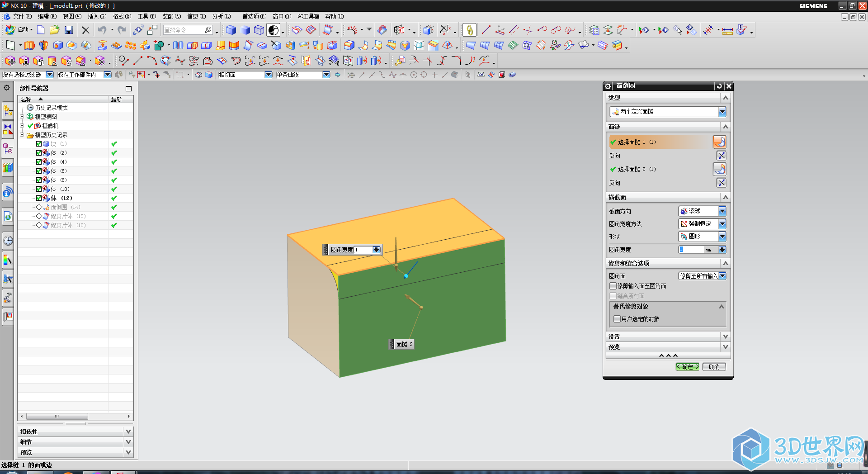Image resolution: width=868 pixels, height=474 pixels.
Task: Select the Line tool in top toolbar
Action: (486, 30)
